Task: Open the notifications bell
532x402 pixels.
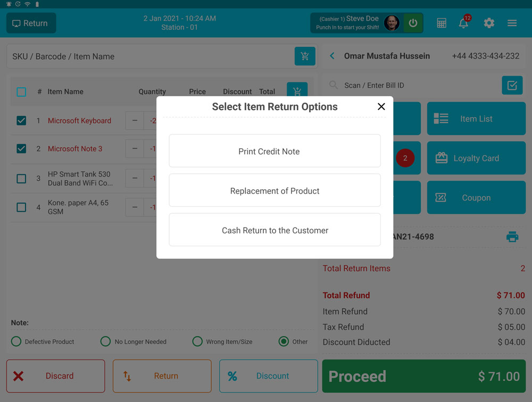Action: click(464, 23)
